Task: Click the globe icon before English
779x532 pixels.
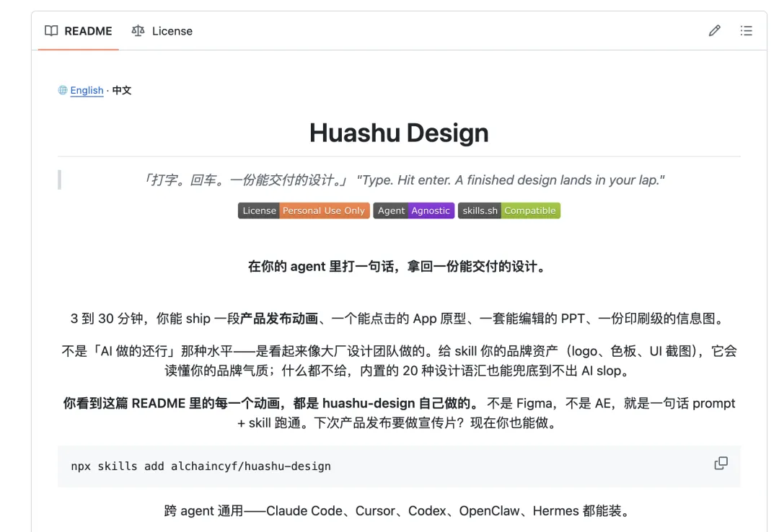Action: point(63,90)
